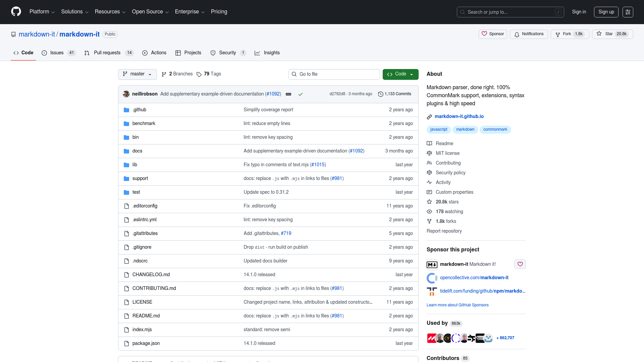The height and width of the screenshot is (362, 644).
Task: Expand the Open Source dropdown
Action: pos(150,12)
